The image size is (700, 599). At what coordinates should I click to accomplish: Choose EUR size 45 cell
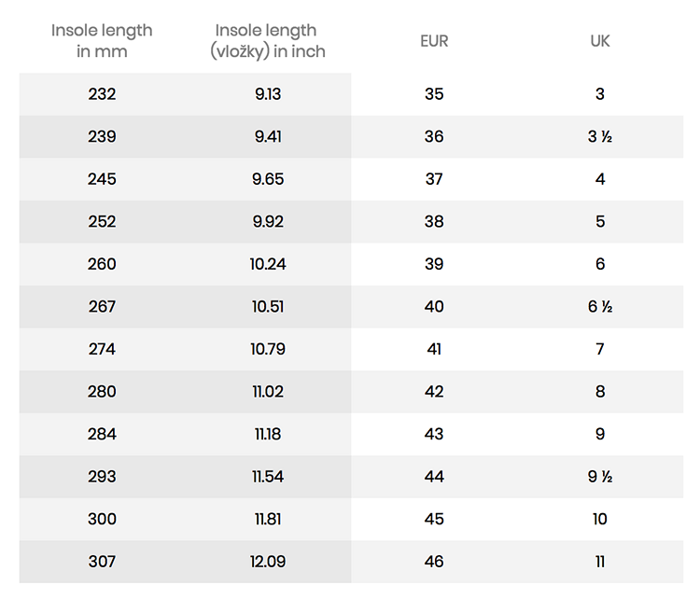[x=434, y=519]
